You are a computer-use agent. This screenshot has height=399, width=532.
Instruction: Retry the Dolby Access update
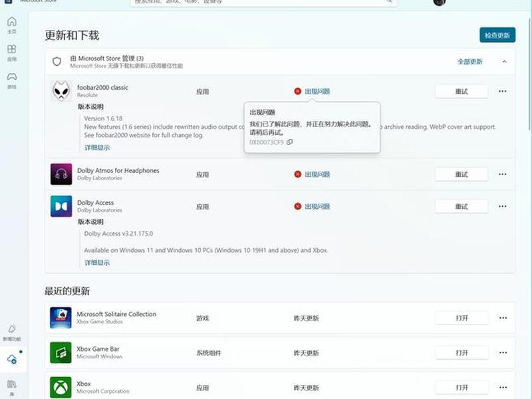pyautogui.click(x=462, y=206)
